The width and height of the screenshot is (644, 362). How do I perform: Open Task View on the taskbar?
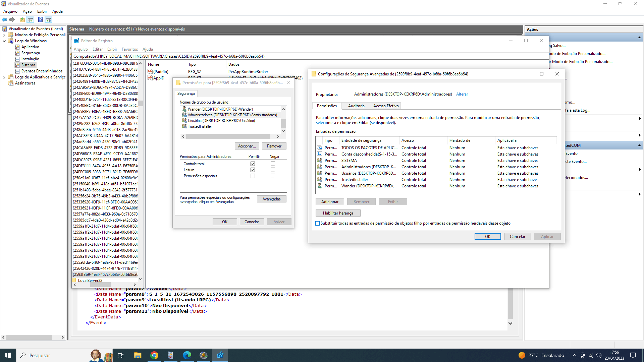[x=121, y=355]
